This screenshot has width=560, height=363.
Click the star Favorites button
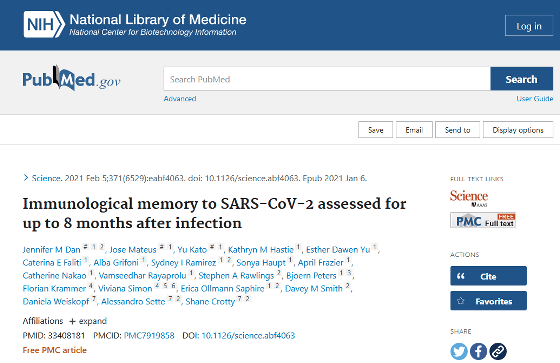tap(488, 301)
